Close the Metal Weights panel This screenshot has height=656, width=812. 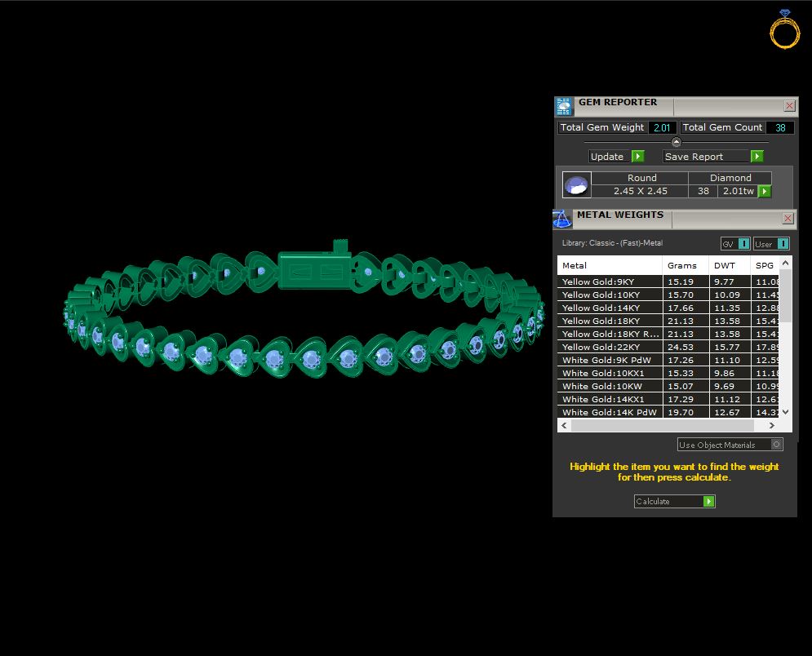point(788,218)
